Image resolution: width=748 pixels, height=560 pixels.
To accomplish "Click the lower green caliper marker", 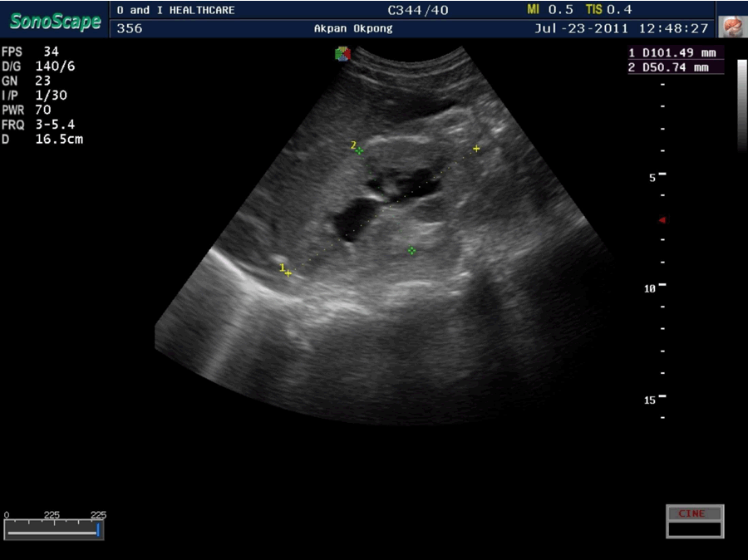I will 411,250.
